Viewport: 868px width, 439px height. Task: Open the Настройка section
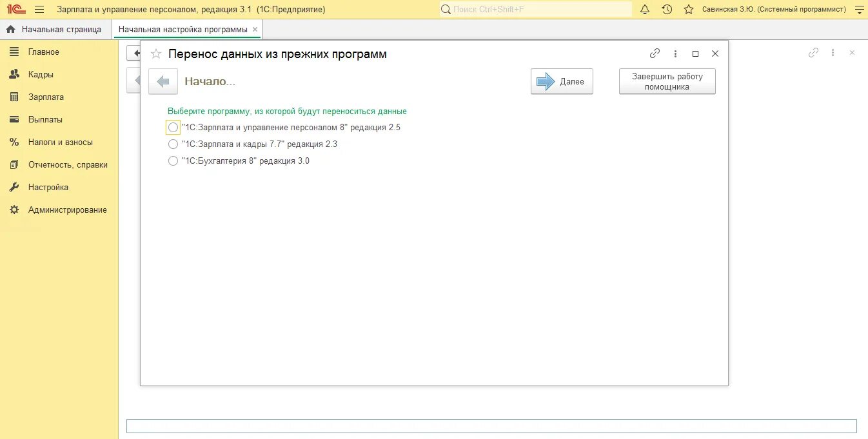[x=48, y=187]
